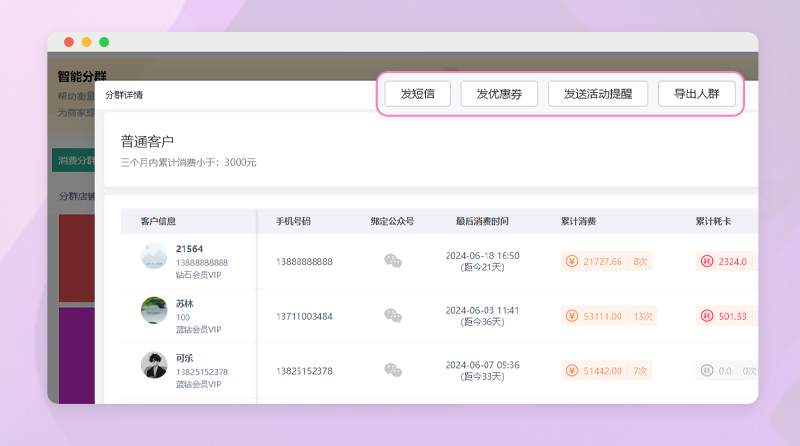This screenshot has width=800, height=446.
Task: Select the 最后消费时间 column header
Action: point(482,221)
